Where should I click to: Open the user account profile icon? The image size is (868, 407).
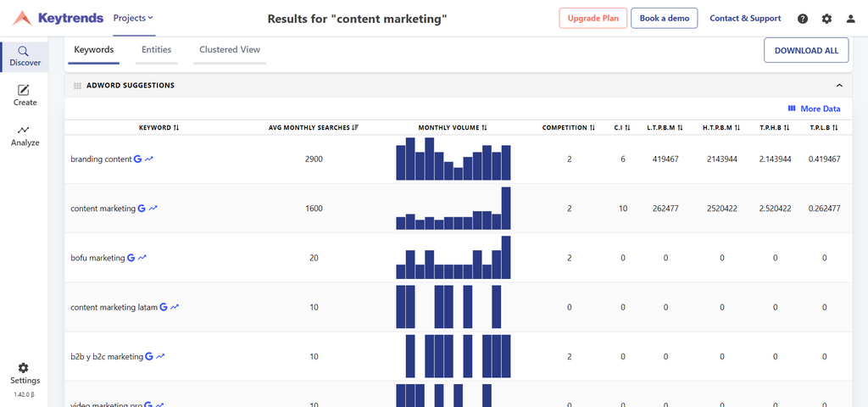pos(851,19)
